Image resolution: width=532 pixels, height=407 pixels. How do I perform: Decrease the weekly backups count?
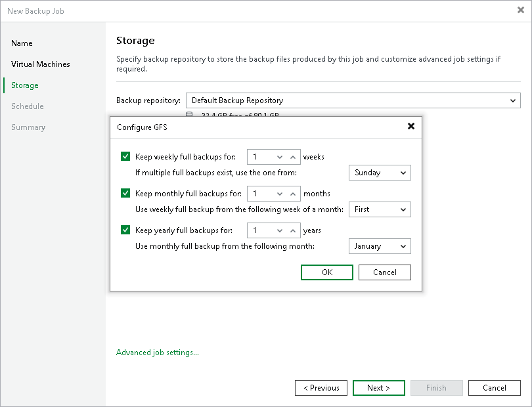click(x=279, y=157)
